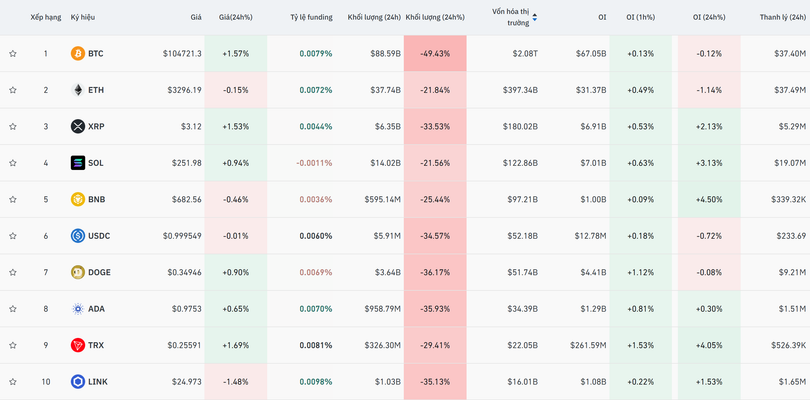The image size is (810, 400).
Task: Click BTC's red -49.43% volume cell
Action: point(434,53)
